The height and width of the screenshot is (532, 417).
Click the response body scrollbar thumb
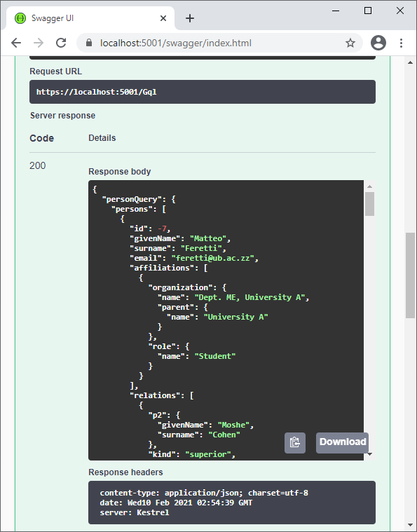370,204
